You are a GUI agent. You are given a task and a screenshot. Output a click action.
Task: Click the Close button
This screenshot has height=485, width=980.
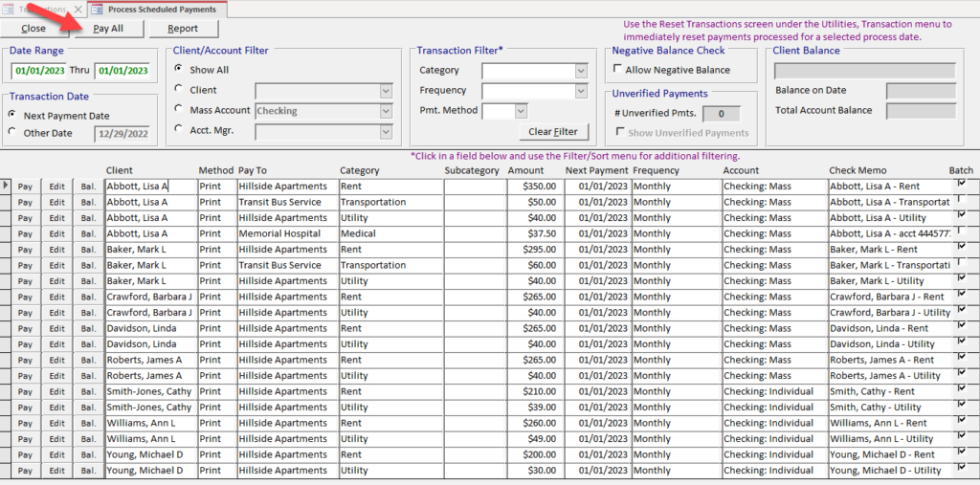[x=33, y=29]
